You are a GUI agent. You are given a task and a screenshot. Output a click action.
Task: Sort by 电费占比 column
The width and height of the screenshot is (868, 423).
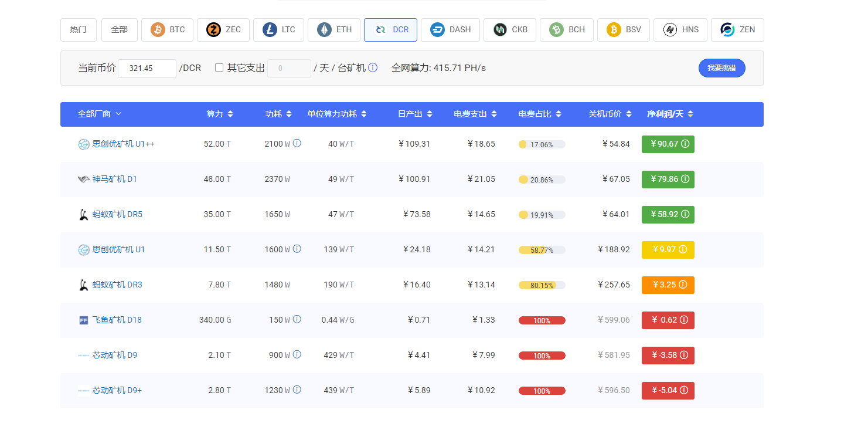[540, 114]
